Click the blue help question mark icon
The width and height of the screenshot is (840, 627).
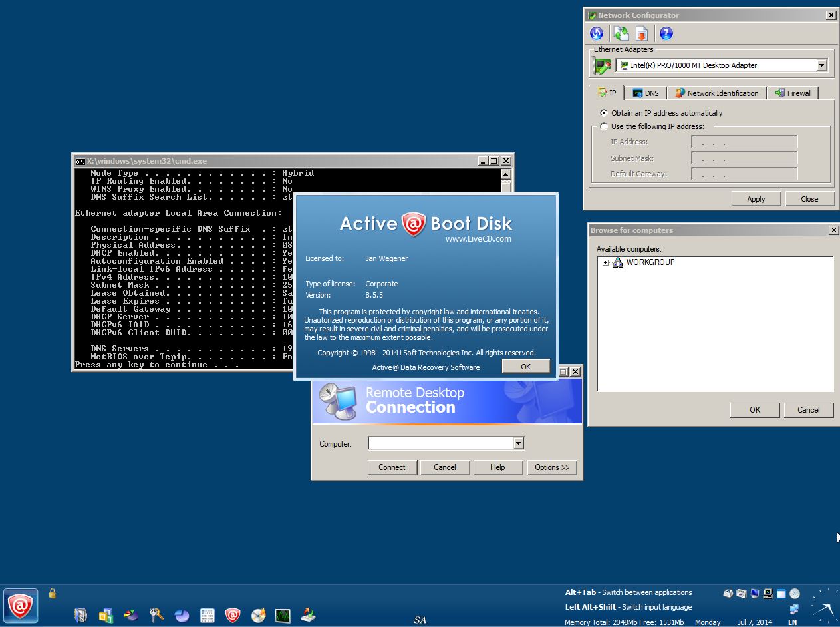666,33
